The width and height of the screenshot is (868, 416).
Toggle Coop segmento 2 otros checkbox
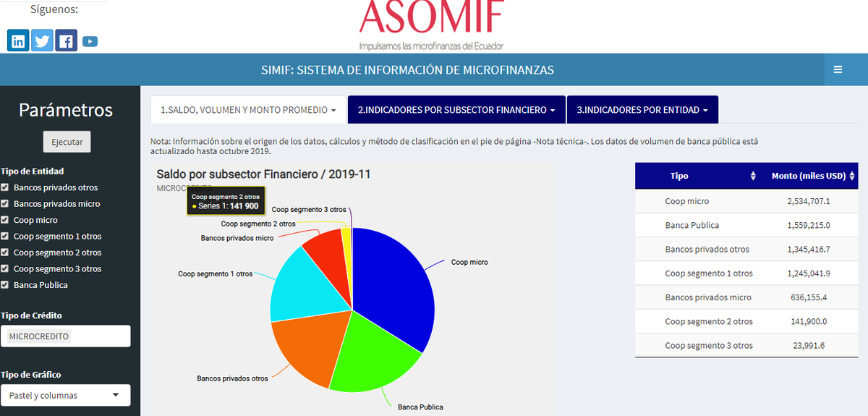point(5,252)
